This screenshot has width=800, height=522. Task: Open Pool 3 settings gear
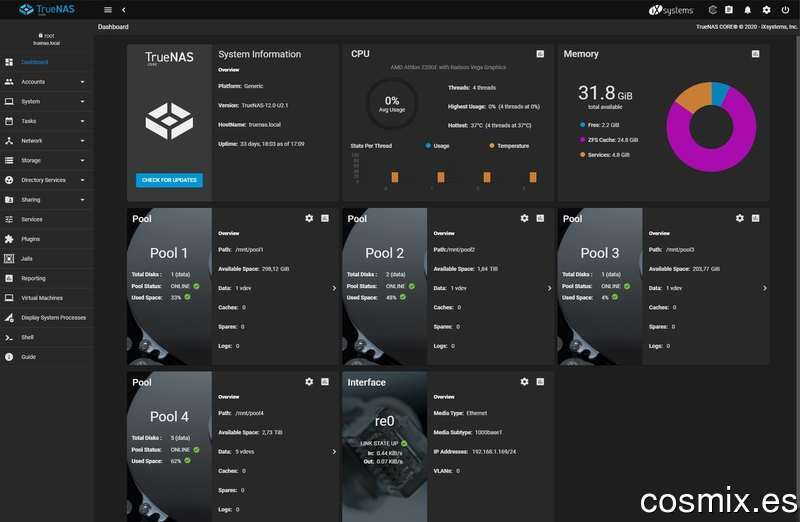(740, 218)
